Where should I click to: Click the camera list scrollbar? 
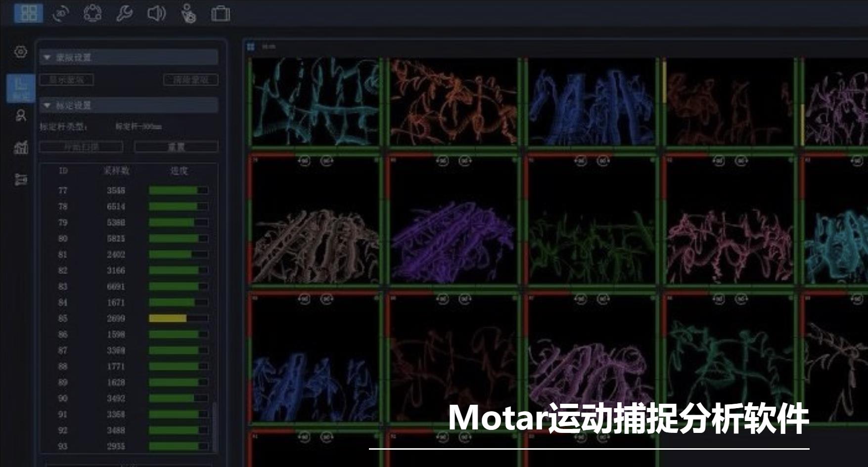coord(215,426)
